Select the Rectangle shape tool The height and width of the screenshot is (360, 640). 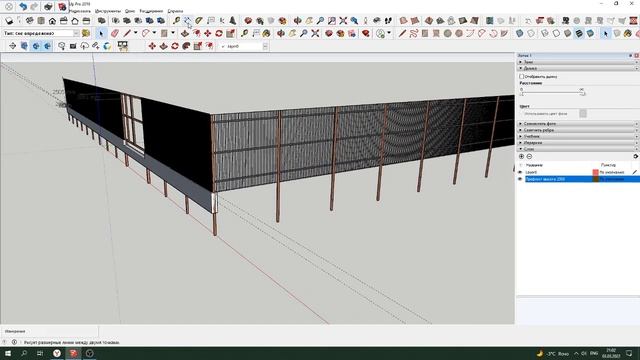164,33
